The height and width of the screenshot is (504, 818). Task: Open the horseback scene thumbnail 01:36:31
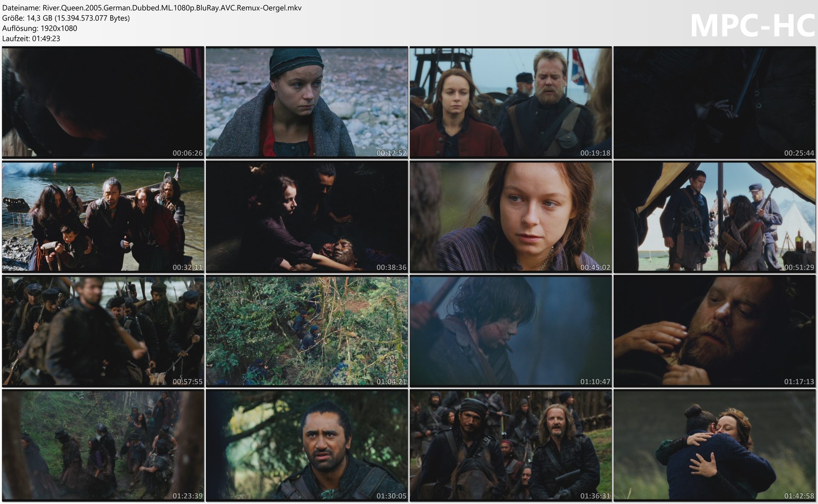point(510,445)
